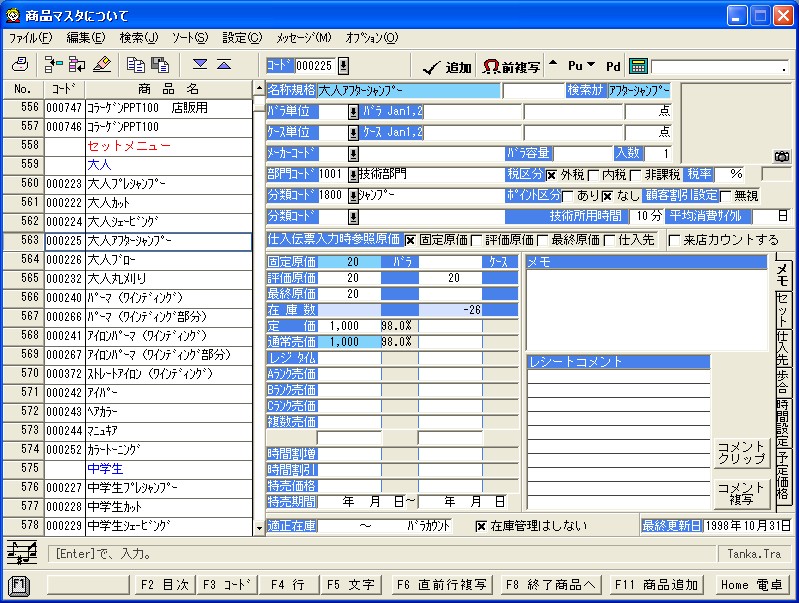Open the ソート(S) menu
799x603 pixels.
tap(190, 38)
